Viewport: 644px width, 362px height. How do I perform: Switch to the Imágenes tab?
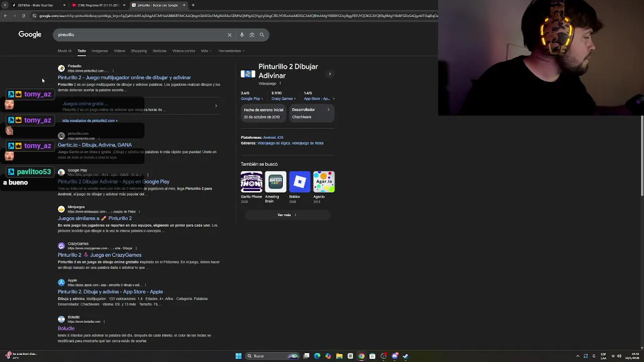tap(100, 51)
